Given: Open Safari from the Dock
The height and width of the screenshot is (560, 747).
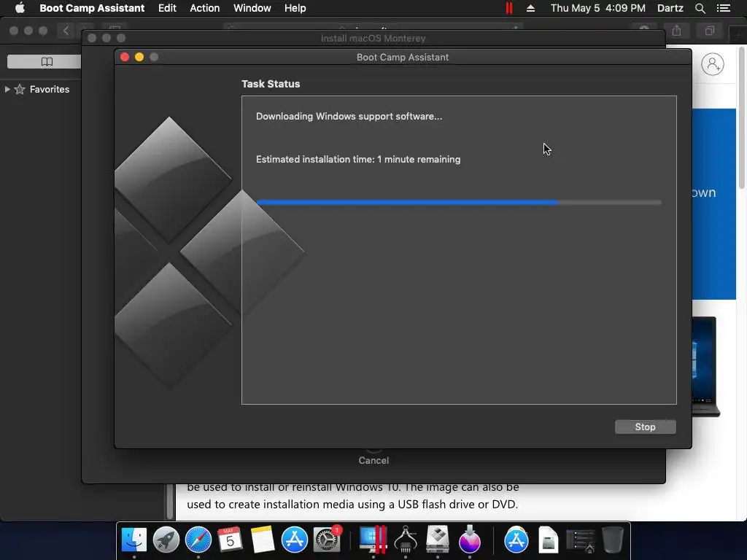Looking at the screenshot, I should coord(198,540).
